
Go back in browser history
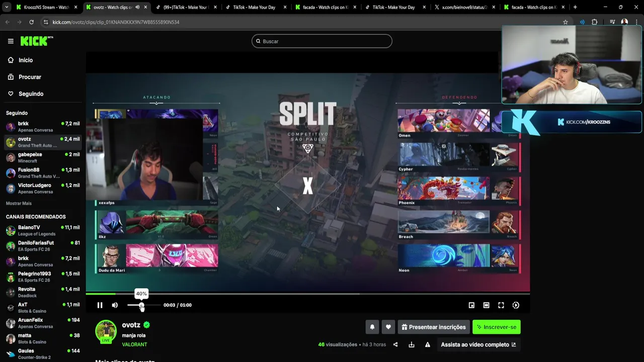[x=8, y=22]
